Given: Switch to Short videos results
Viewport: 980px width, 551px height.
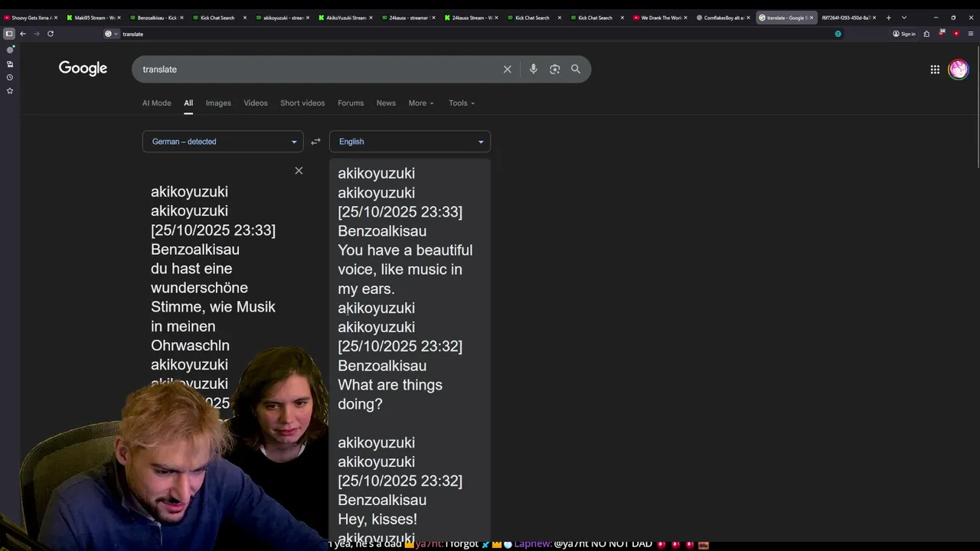Looking at the screenshot, I should [x=302, y=103].
